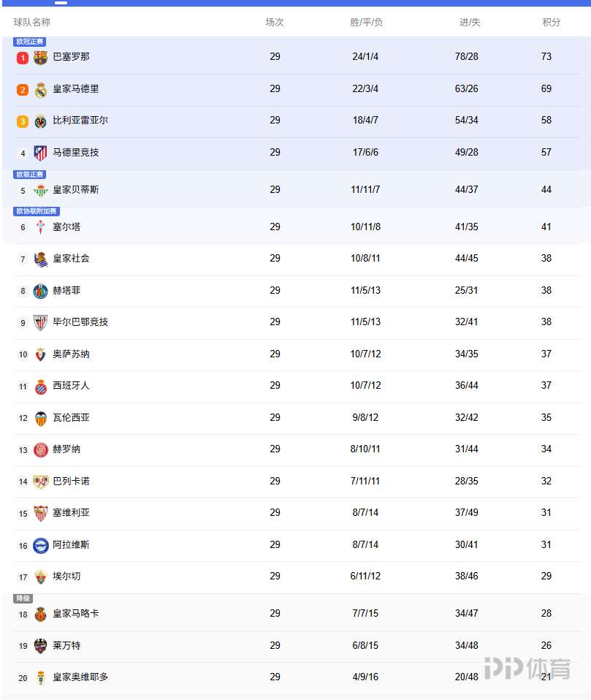The width and height of the screenshot is (591, 700).
Task: Click the 降级 relegation zone tag
Action: (23, 598)
